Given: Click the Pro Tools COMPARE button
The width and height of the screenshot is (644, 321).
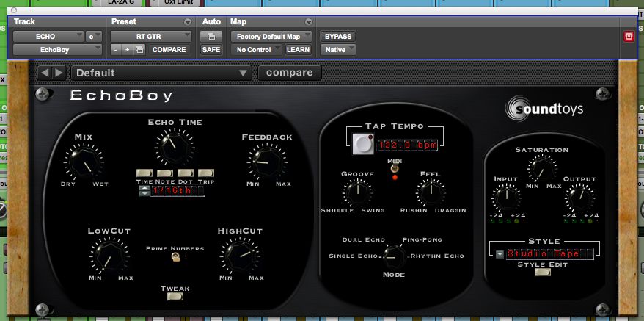Looking at the screenshot, I should [x=169, y=50].
